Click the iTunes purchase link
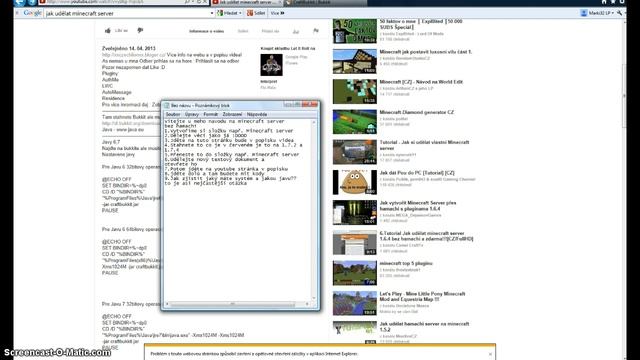This screenshot has width=640, height=360. (291, 63)
